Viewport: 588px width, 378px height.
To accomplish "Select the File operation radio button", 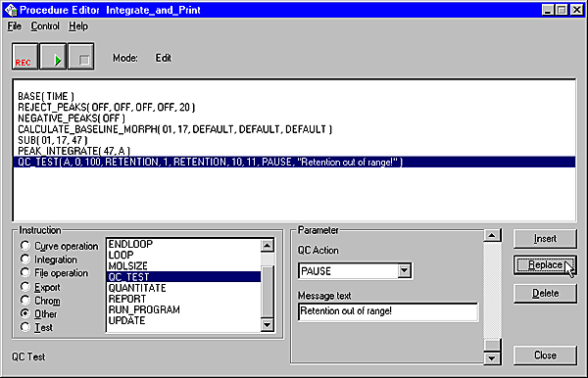I will pos(25,272).
